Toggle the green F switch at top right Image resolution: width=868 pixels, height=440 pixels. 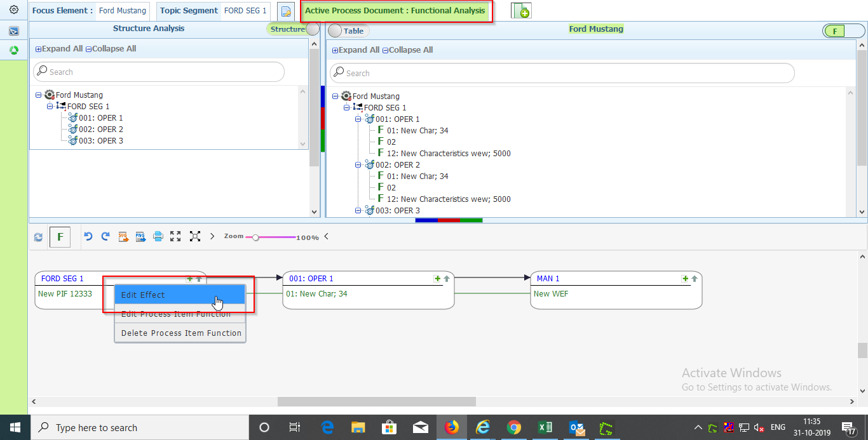point(843,30)
